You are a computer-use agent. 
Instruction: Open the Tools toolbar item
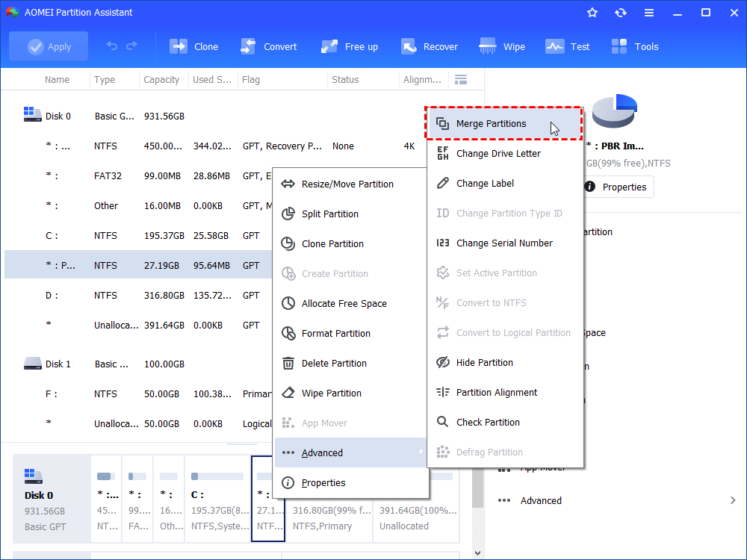(635, 46)
